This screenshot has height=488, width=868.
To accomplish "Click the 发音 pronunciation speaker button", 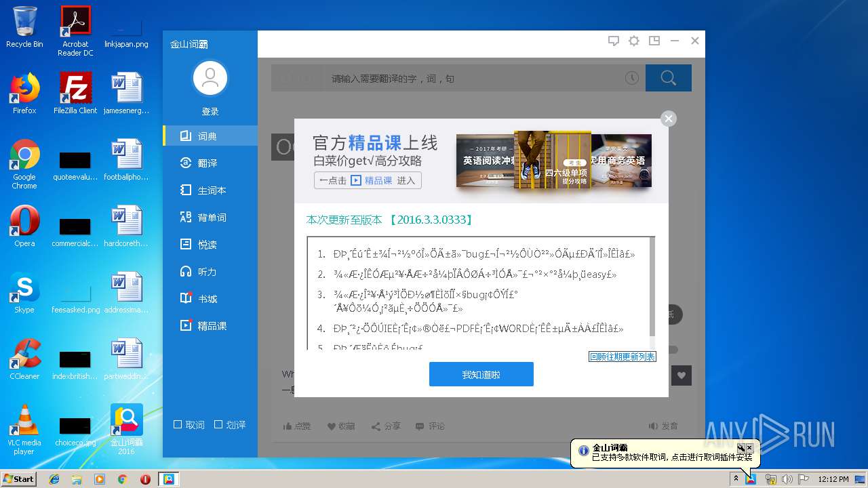I will tap(663, 426).
